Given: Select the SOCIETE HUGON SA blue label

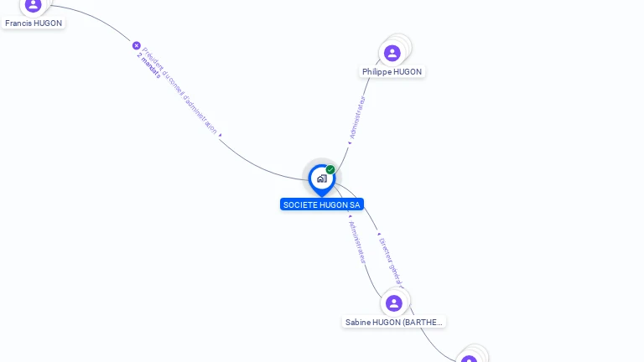Looking at the screenshot, I should [x=322, y=204].
